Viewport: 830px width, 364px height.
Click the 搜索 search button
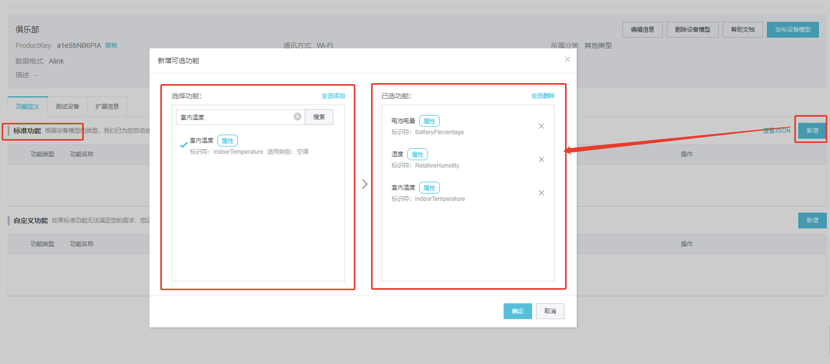point(319,117)
